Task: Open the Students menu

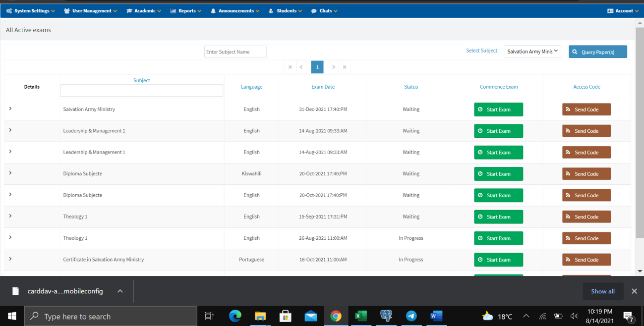Action: coord(285,10)
